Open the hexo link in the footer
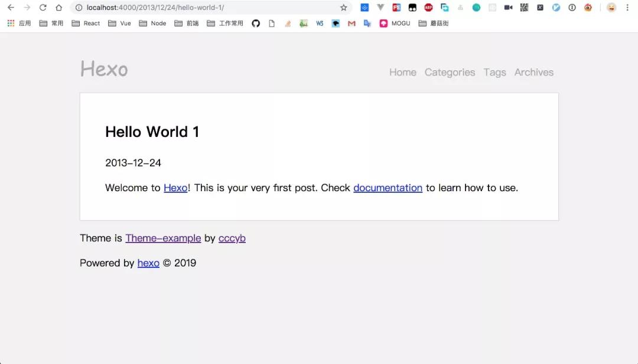The width and height of the screenshot is (638, 364). 148,263
